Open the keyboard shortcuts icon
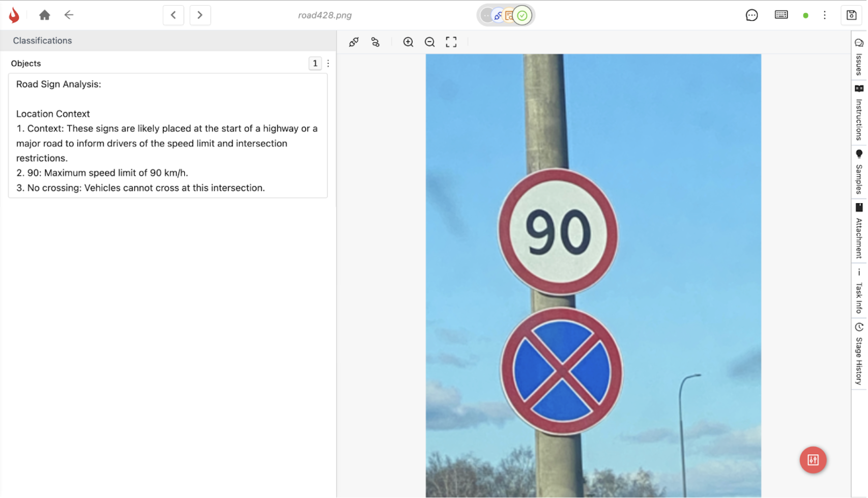 [x=781, y=15]
